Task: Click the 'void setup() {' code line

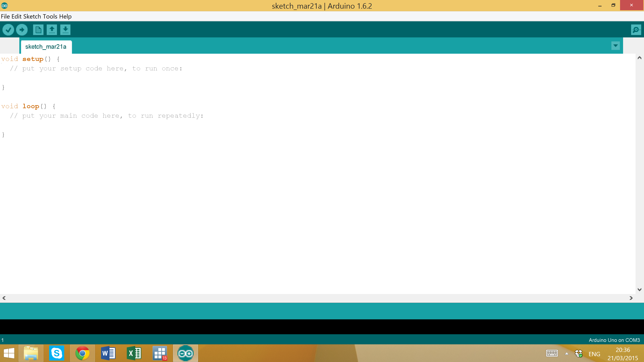Action: (31, 59)
